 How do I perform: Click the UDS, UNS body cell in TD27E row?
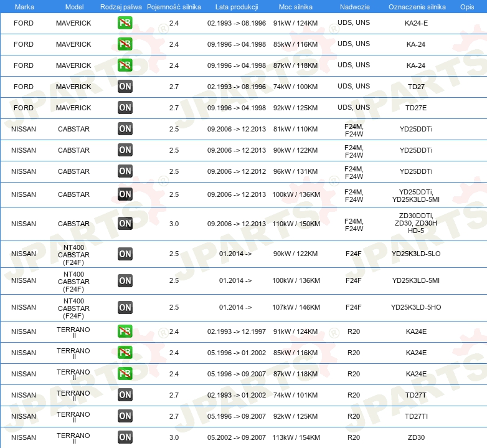354,107
